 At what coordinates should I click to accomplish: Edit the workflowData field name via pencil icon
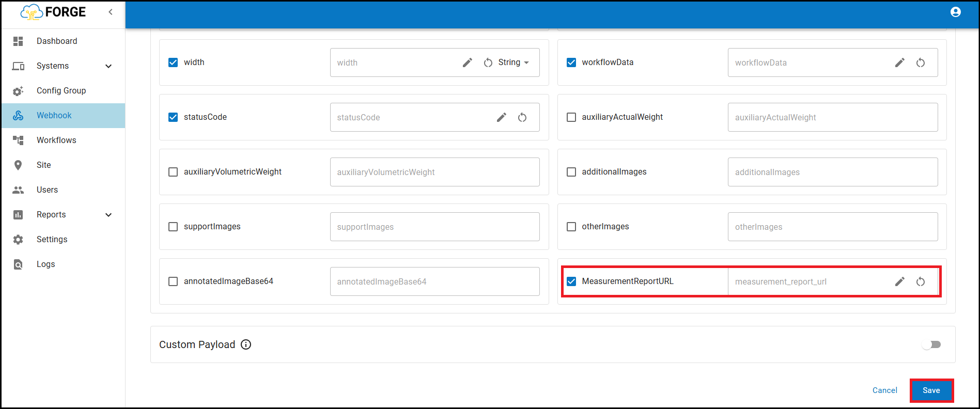900,62
